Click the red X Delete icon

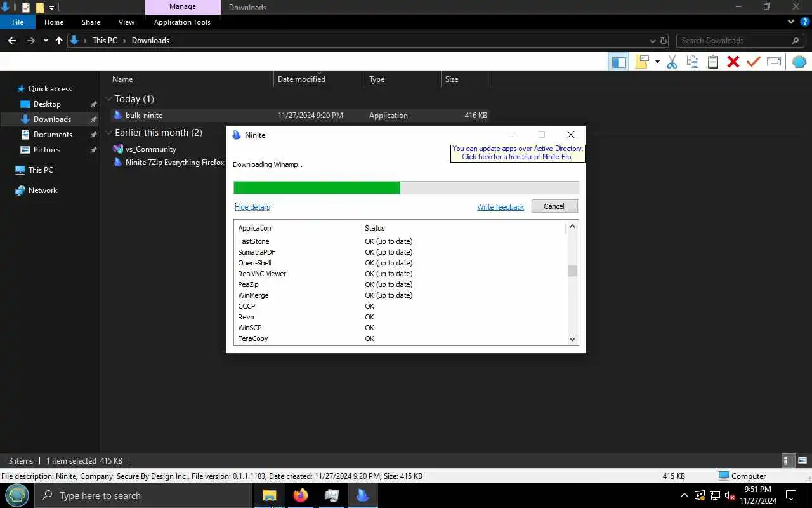[733, 62]
